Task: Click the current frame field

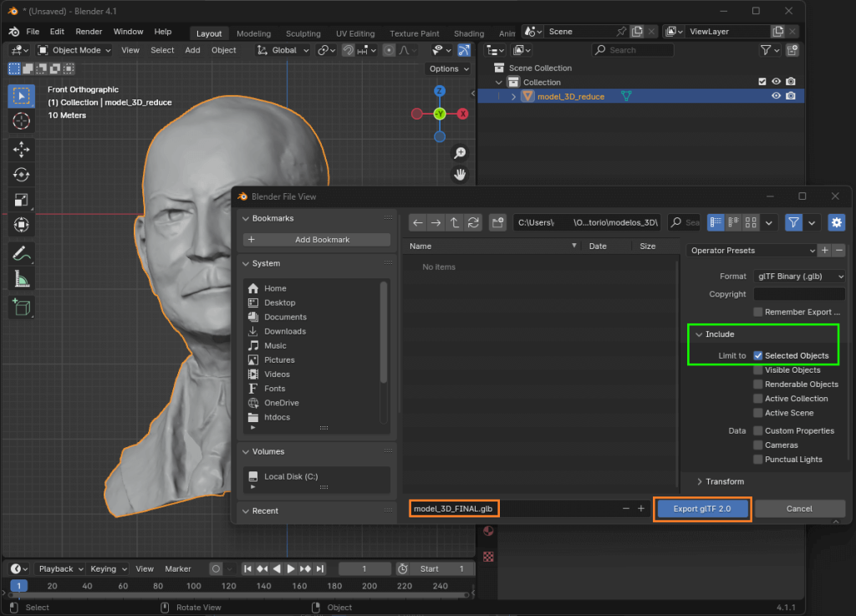Action: [364, 569]
